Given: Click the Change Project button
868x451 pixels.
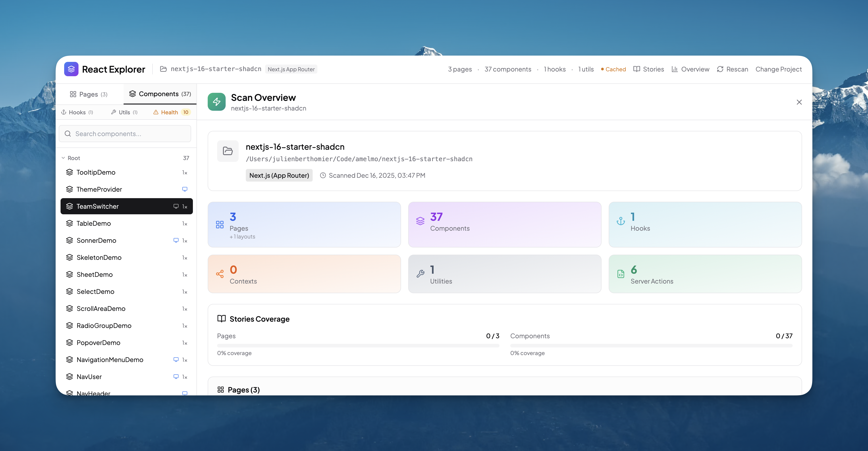Looking at the screenshot, I should [778, 69].
